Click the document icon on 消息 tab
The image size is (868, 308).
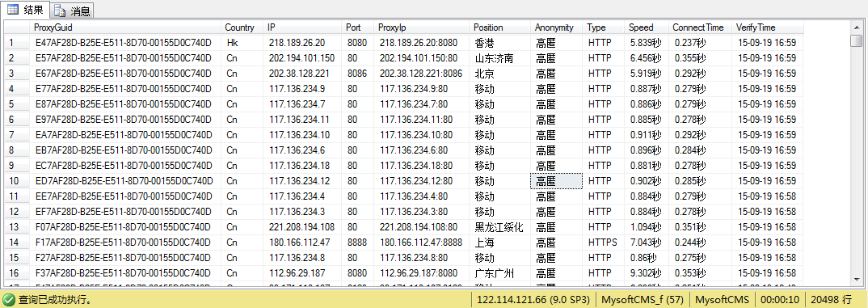(61, 11)
